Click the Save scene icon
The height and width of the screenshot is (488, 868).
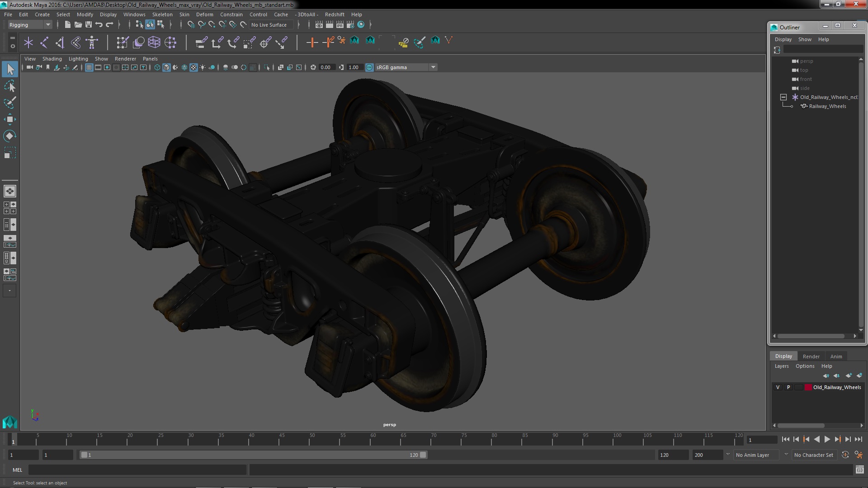[89, 25]
